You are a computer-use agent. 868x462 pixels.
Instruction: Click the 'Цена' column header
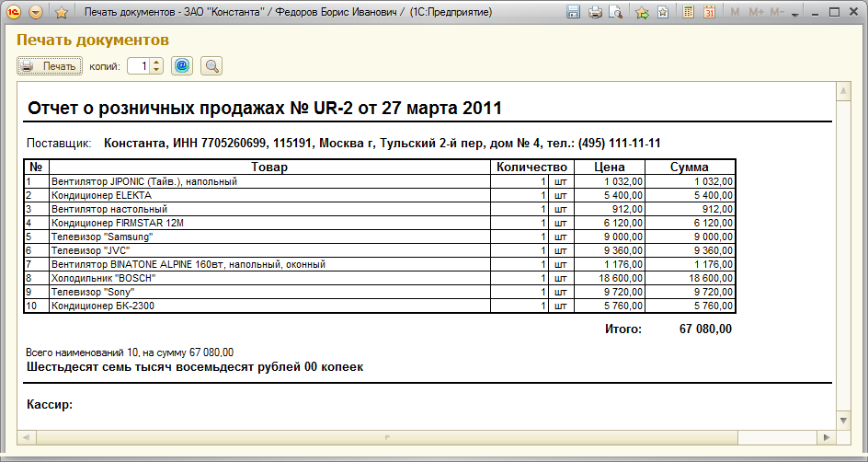click(610, 167)
